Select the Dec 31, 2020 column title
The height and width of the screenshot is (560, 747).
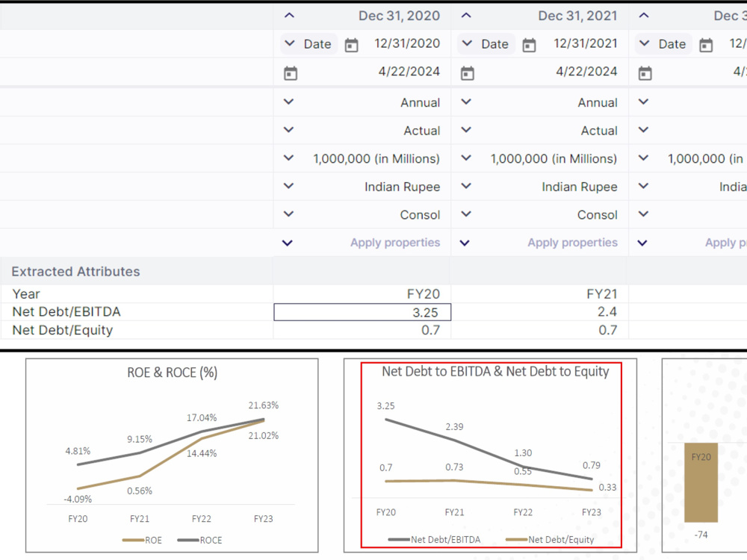tap(399, 16)
